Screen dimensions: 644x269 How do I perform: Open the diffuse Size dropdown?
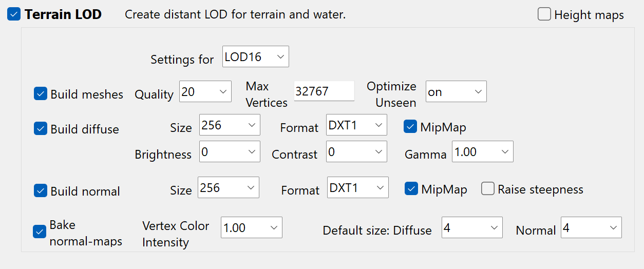pyautogui.click(x=230, y=125)
